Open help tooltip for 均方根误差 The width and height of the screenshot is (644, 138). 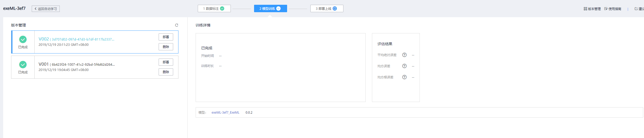tap(404, 77)
